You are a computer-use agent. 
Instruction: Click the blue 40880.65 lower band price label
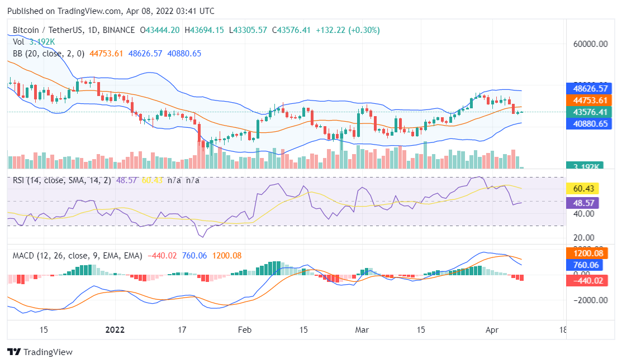click(590, 124)
